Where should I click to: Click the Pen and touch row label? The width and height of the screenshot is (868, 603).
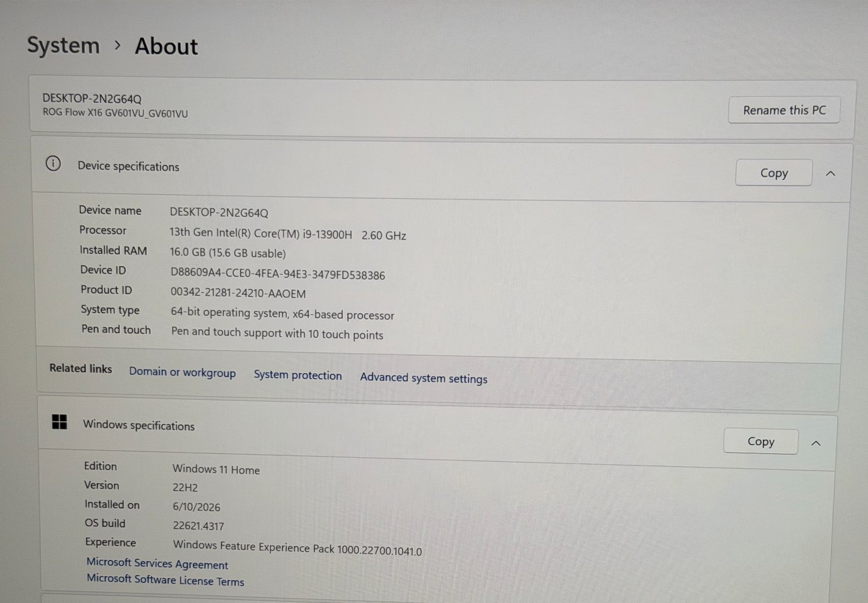[x=116, y=329]
